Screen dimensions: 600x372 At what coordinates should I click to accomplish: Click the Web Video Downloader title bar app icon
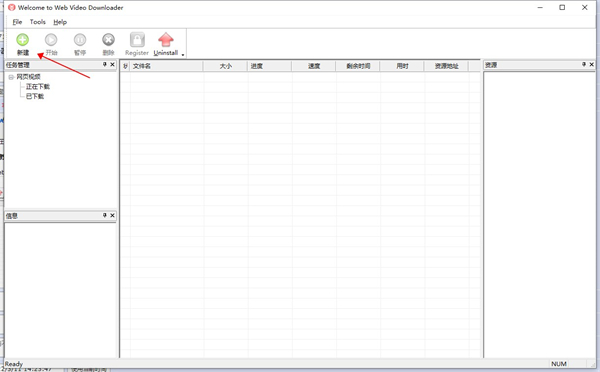pos(12,7)
